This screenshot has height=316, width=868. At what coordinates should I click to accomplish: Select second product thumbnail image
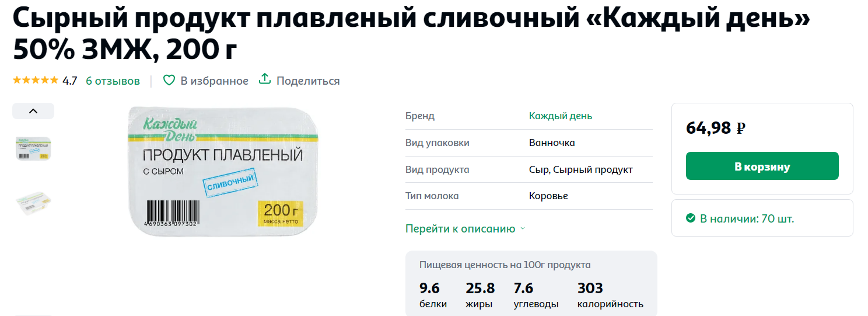point(33,203)
